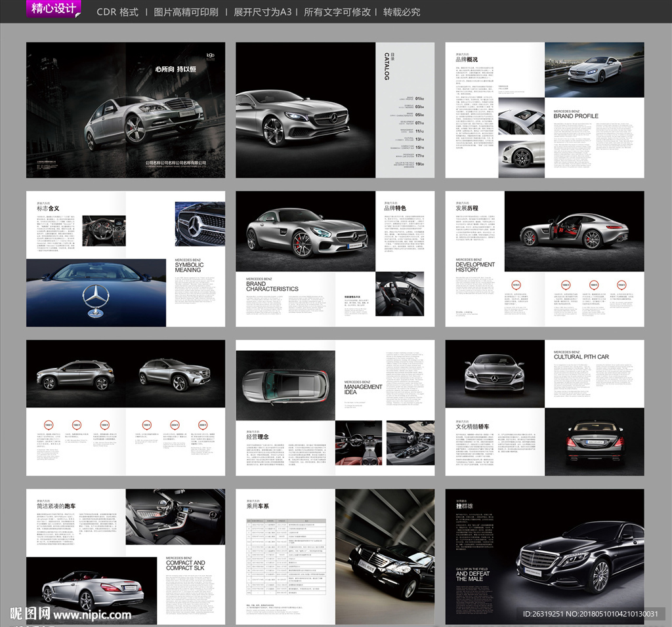Open the steering wheel interior photo
This screenshot has height=627, width=672.
(104, 231)
